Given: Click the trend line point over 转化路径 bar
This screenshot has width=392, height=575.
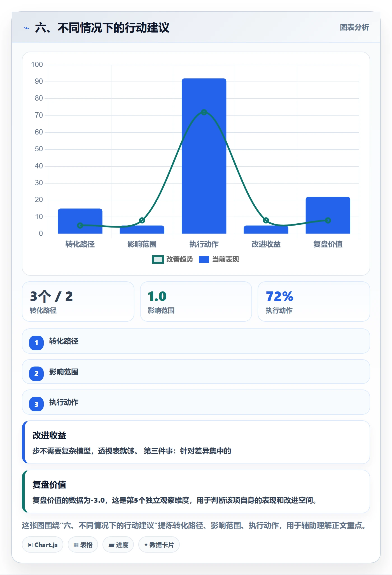Looking at the screenshot, I should pyautogui.click(x=80, y=225).
